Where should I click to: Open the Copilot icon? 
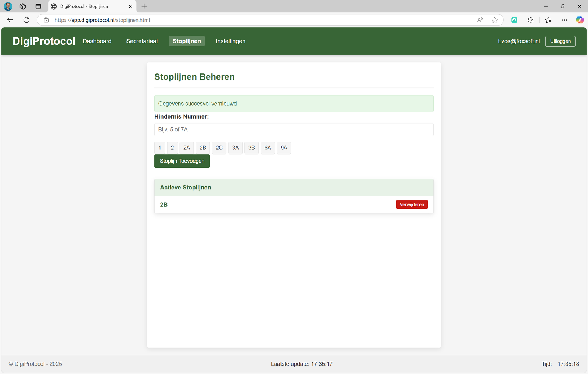coord(580,20)
